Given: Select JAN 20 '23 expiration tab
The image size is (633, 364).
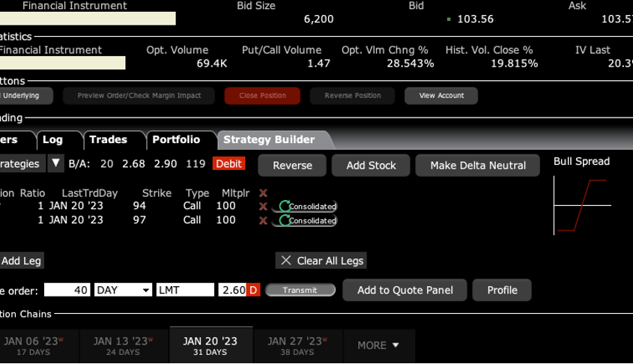Looking at the screenshot, I should tap(211, 345).
